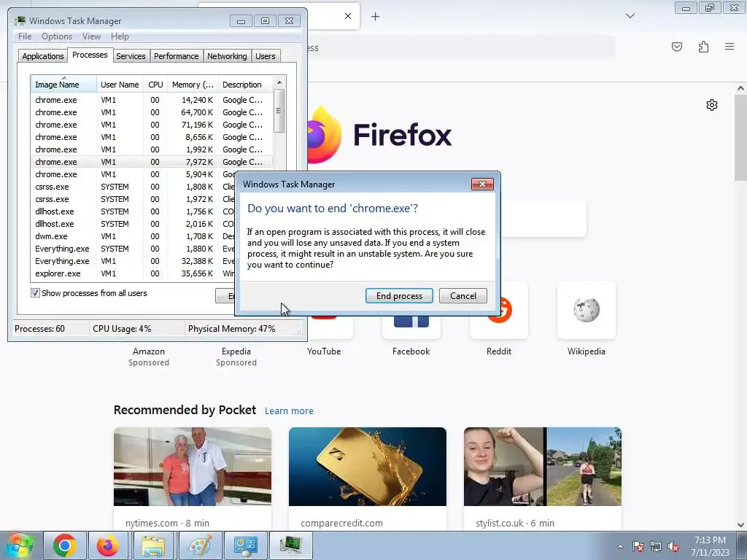
Task: Open the Help menu in Task Manager
Action: tap(120, 36)
